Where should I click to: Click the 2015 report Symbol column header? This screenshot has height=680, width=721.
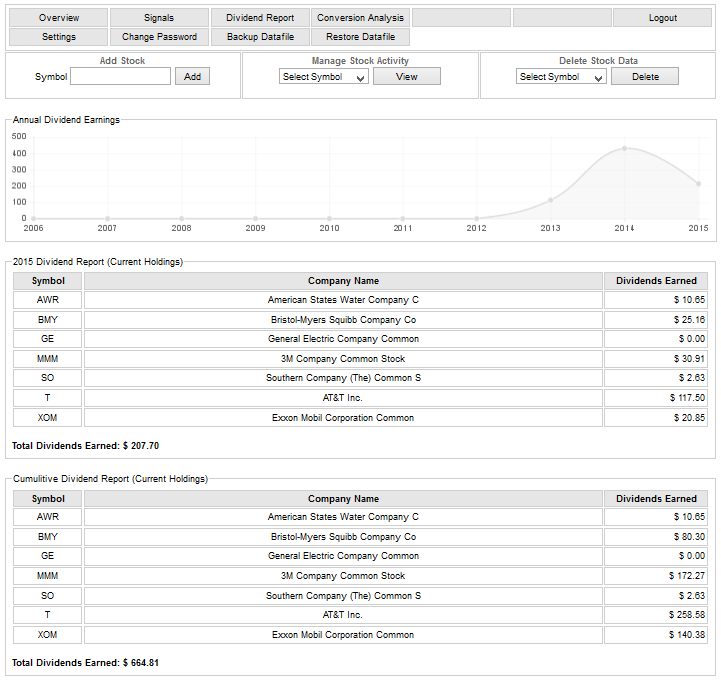coord(48,281)
